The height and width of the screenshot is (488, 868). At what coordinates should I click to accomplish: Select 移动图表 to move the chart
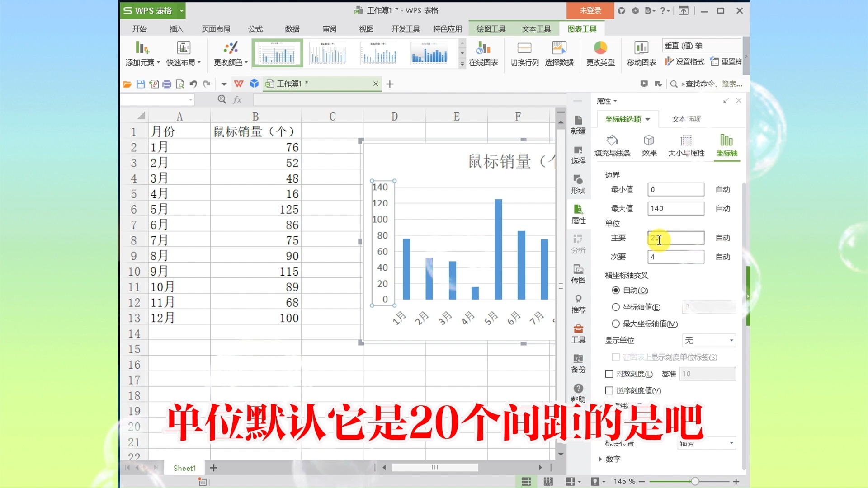642,53
